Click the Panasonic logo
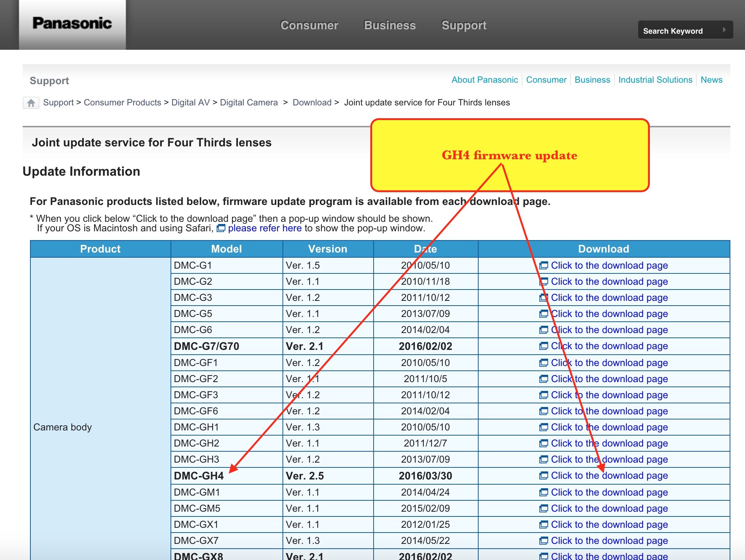 72,23
